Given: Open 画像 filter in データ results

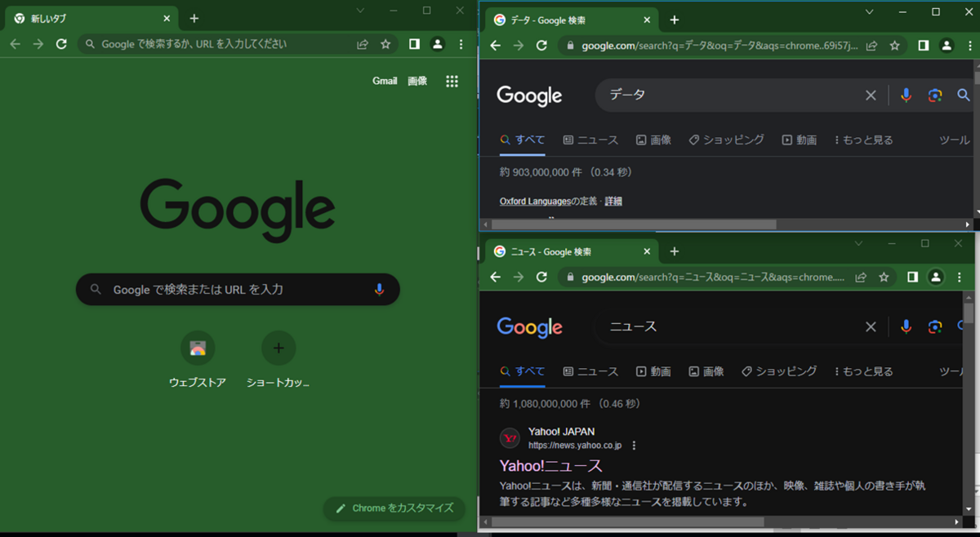Looking at the screenshot, I should click(x=653, y=140).
